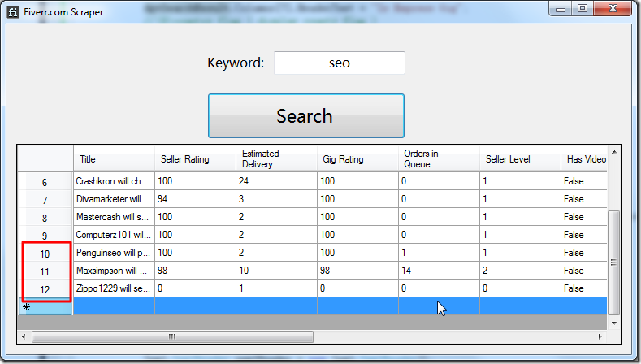Sort by Estimated Delivery column header
This screenshot has height=364, width=641.
pos(276,158)
